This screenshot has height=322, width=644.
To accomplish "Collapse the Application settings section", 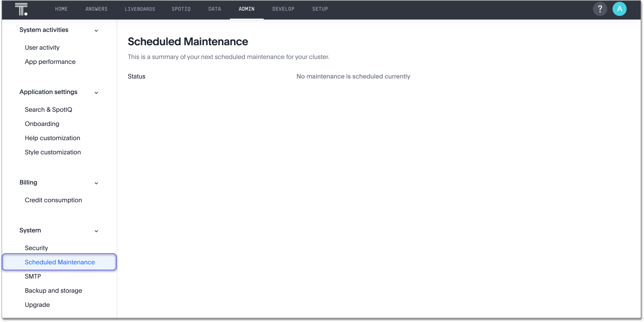I will pos(96,93).
